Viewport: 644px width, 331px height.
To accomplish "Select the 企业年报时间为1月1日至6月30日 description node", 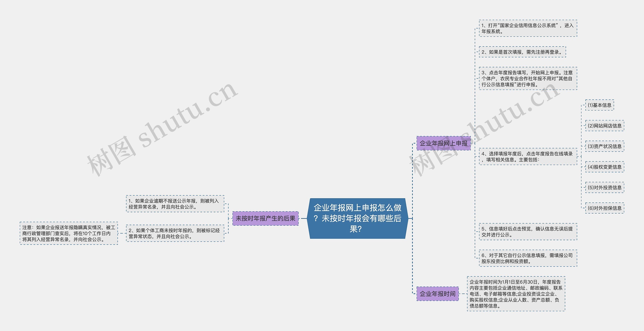I will click(516, 294).
